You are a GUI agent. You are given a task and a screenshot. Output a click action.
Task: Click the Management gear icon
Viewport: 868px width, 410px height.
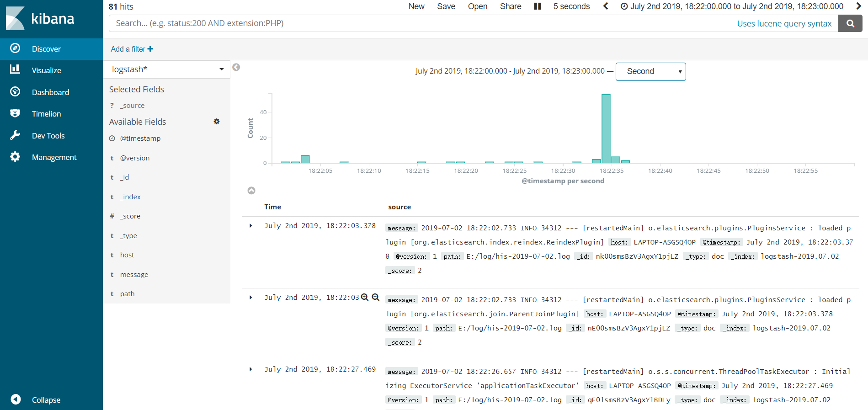(x=15, y=157)
